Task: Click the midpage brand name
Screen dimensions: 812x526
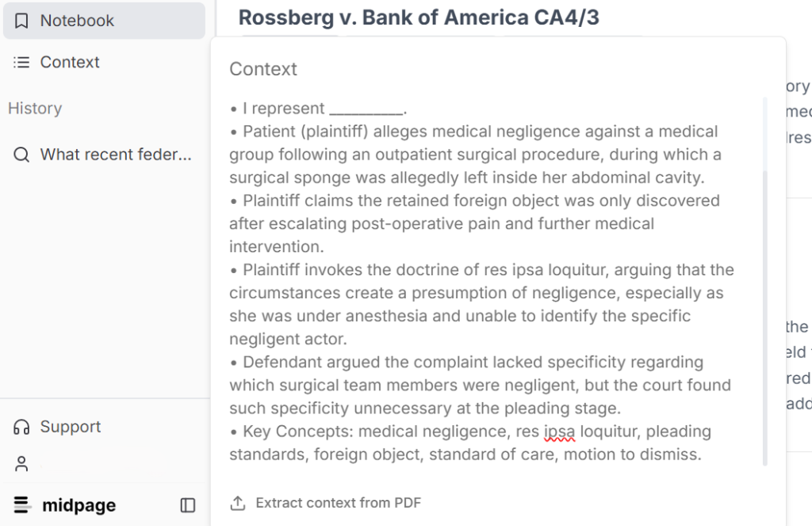Action: coord(79,505)
